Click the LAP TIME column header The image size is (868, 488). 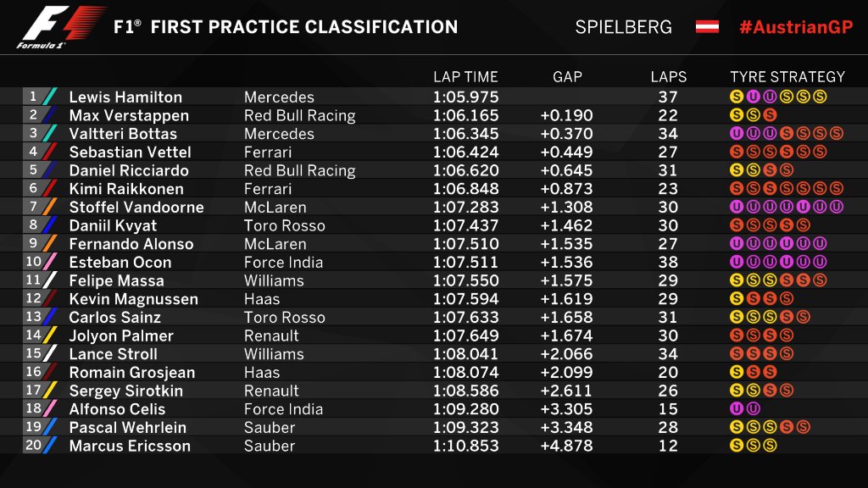point(465,77)
